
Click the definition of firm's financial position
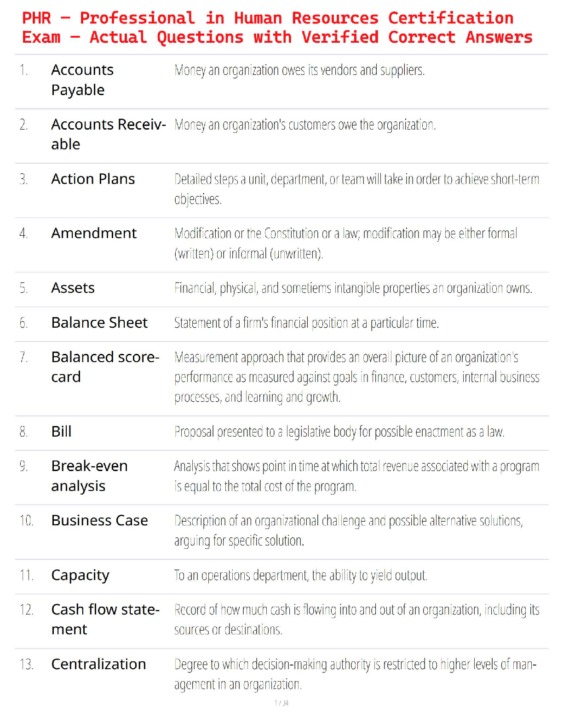[x=306, y=323]
